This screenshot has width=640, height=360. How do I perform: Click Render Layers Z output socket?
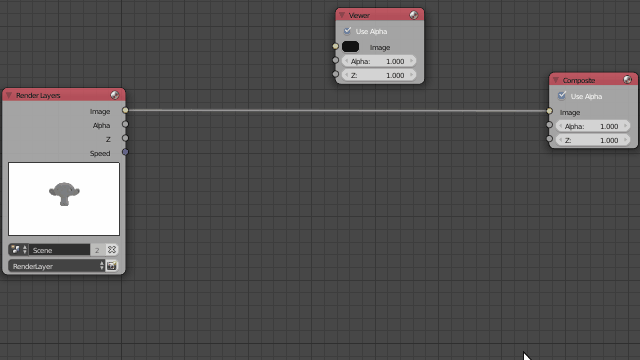pos(125,138)
